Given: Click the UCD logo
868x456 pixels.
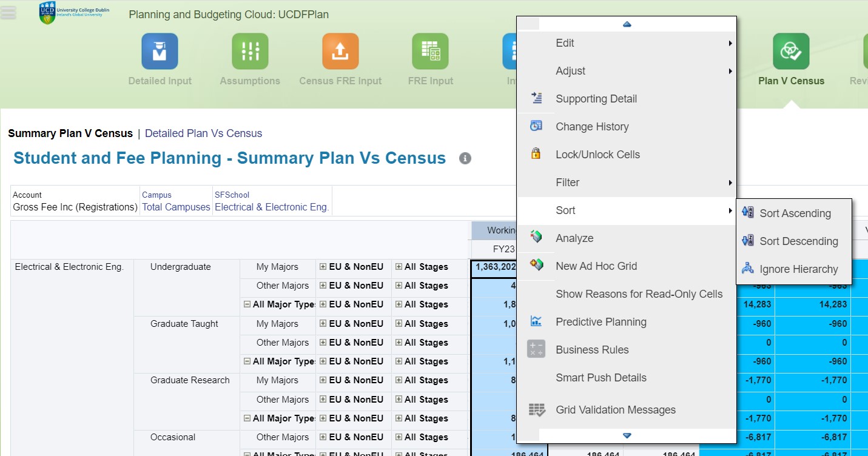Looking at the screenshot, I should coord(47,13).
